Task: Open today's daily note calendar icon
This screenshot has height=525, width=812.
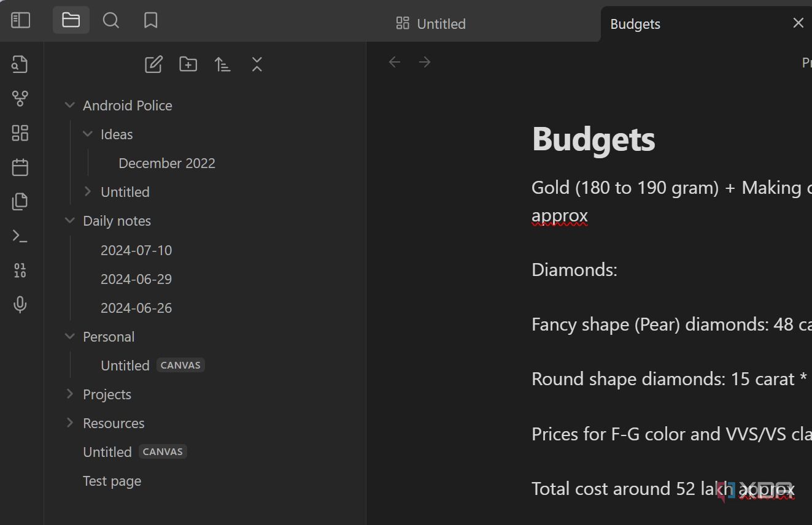Action: (x=20, y=167)
